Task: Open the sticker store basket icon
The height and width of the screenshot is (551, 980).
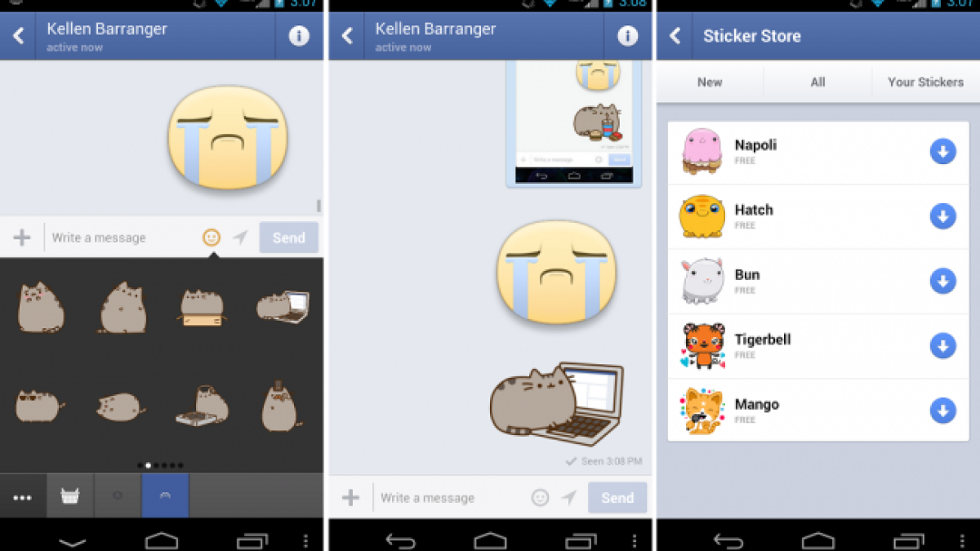Action: tap(70, 495)
